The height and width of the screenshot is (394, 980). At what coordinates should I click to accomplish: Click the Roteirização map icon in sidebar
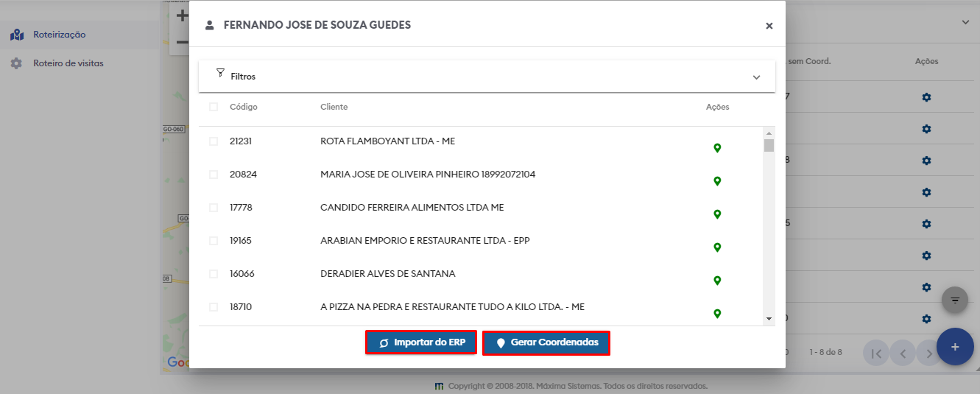click(17, 35)
